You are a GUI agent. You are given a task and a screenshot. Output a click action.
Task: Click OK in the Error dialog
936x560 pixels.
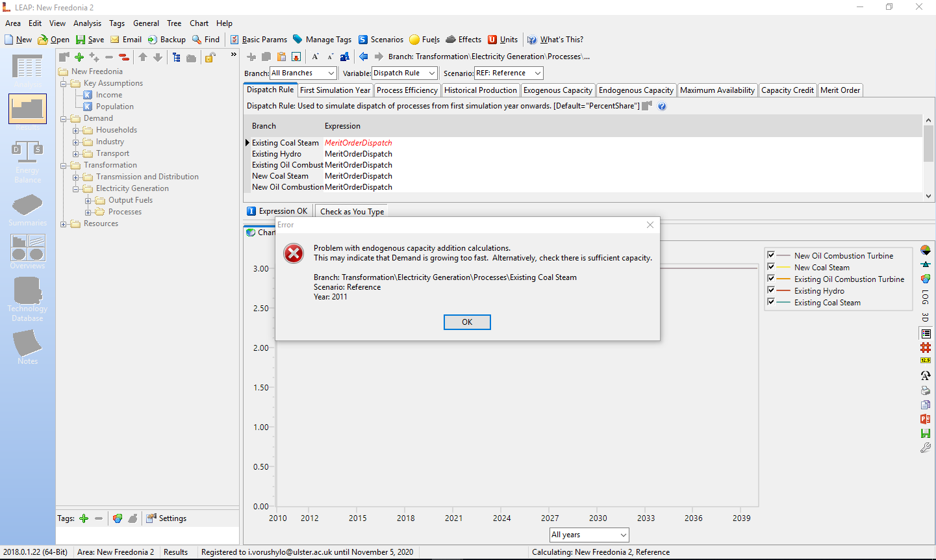467,322
